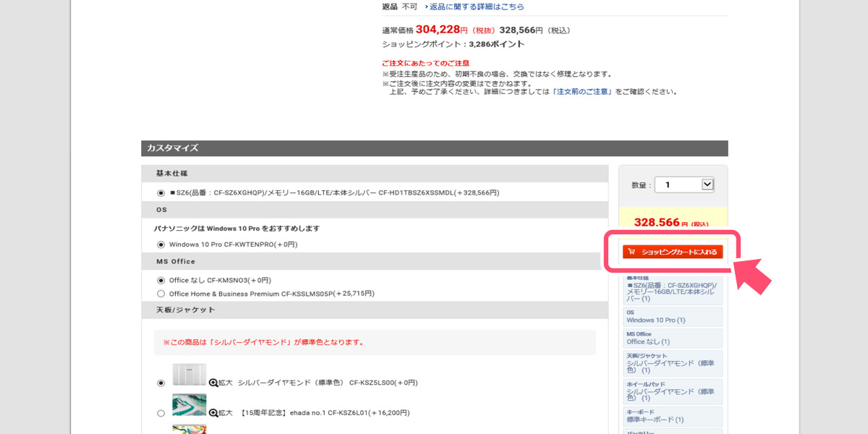The image size is (868, 434).
Task: Click magnifier icon beside ehada no.1 cover
Action: pyautogui.click(x=213, y=413)
